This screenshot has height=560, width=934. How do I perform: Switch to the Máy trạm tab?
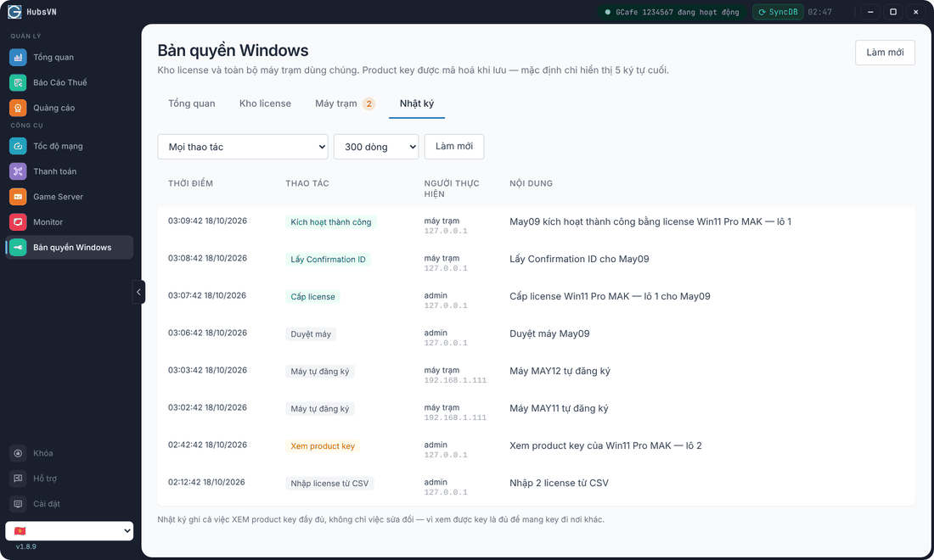[345, 104]
